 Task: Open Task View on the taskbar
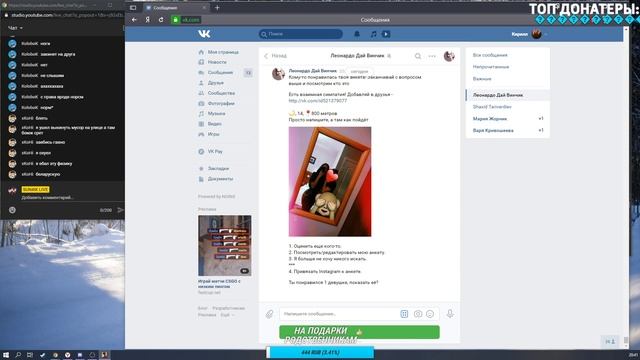point(30,355)
